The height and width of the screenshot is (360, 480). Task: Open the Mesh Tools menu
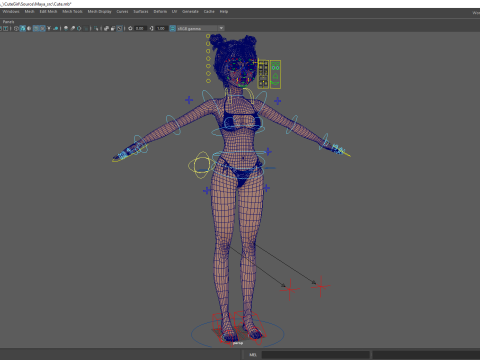[72, 12]
